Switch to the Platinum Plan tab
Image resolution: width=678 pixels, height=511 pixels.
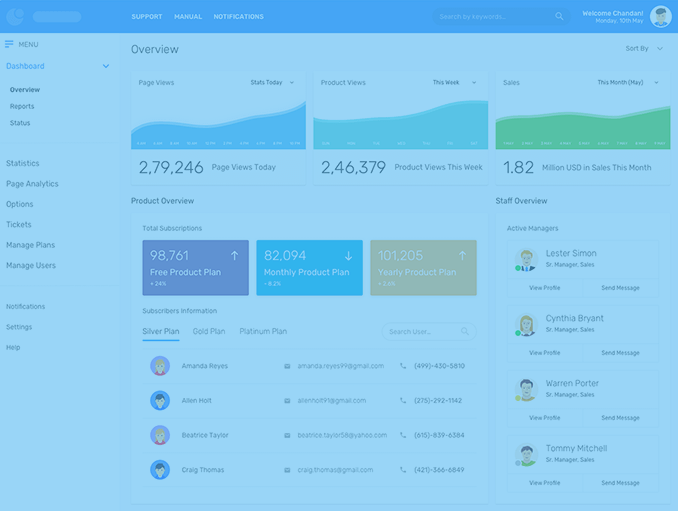click(263, 331)
